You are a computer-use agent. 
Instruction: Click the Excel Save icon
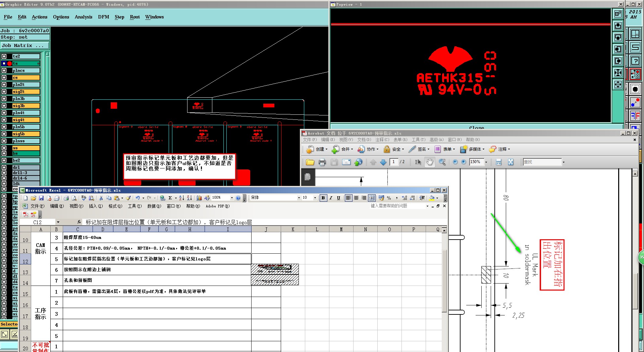tap(41, 198)
